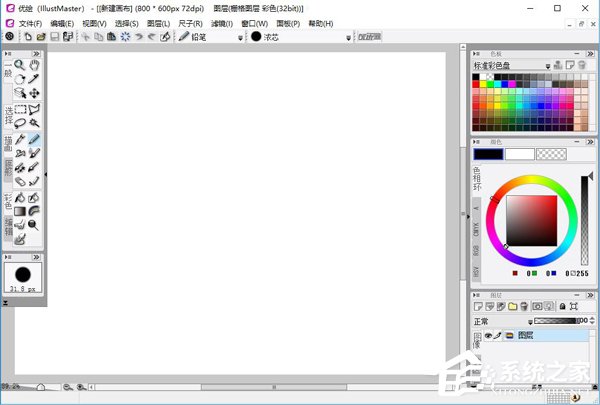Click the Save disk toolbar icon
Viewport: 600px width, 405px height.
(55, 37)
